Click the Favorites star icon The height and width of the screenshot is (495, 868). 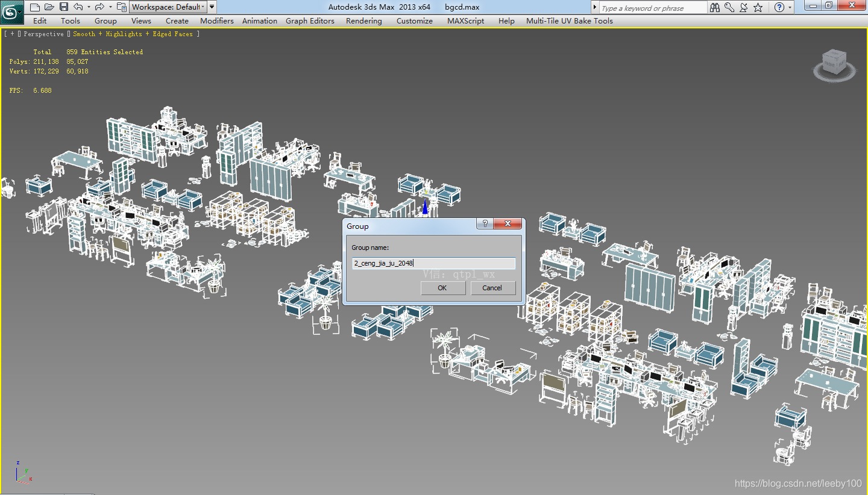758,8
